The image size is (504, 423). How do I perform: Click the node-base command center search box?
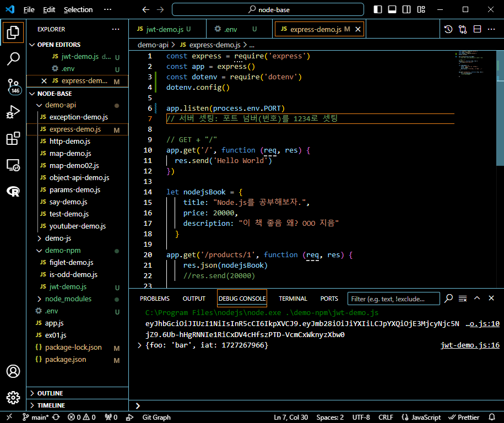(268, 10)
